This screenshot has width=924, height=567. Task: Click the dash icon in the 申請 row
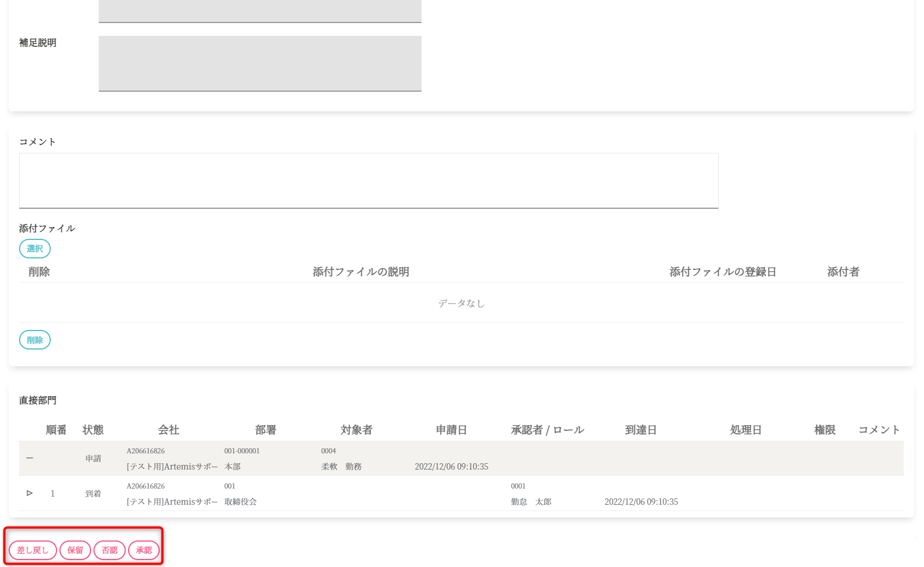(x=29, y=458)
